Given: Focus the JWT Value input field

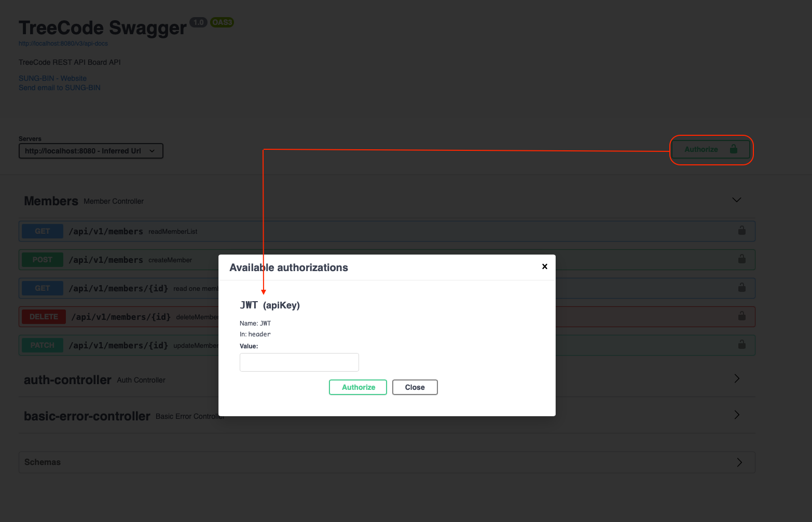Looking at the screenshot, I should tap(299, 362).
